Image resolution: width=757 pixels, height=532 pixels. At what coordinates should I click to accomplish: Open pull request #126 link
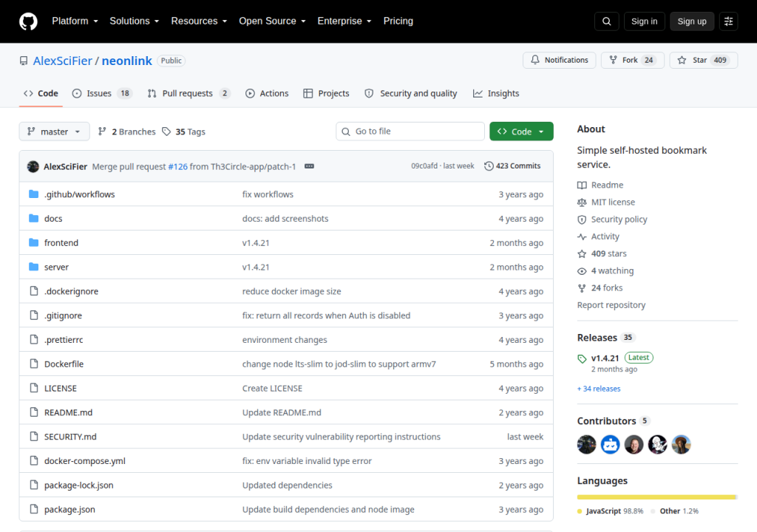click(x=177, y=166)
